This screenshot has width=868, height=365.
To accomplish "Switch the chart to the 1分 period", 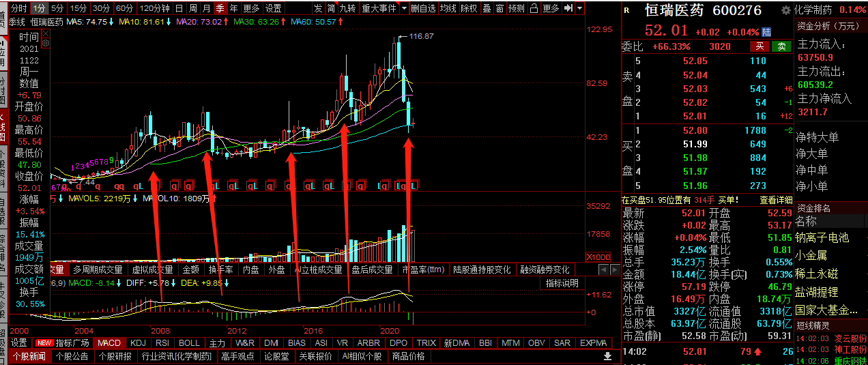I will click(x=40, y=8).
